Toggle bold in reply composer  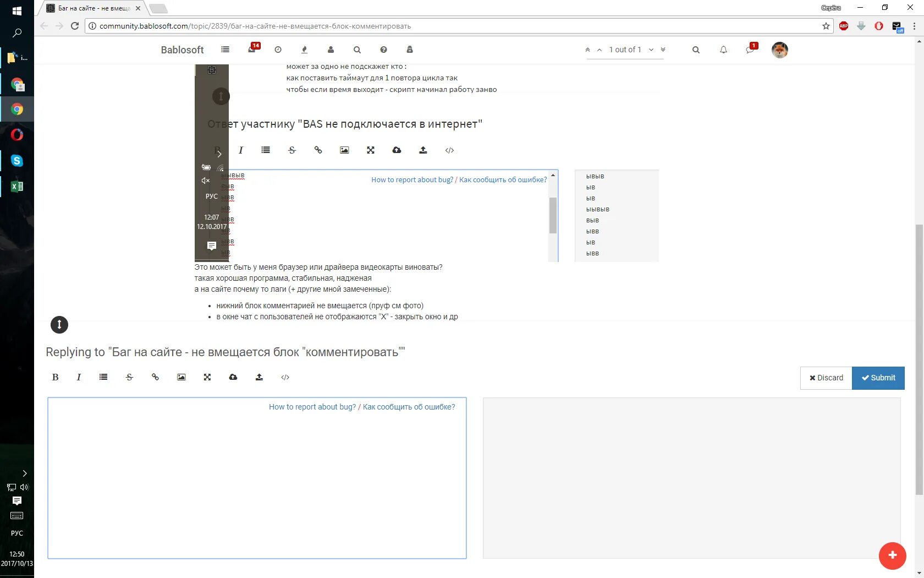pos(55,377)
